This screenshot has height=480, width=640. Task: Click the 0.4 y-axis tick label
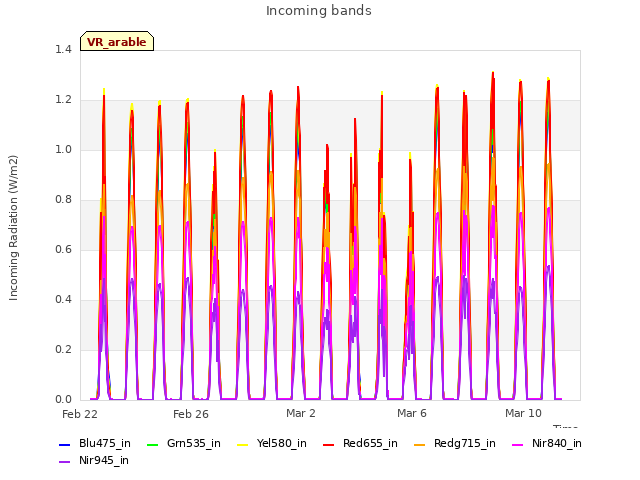click(x=63, y=299)
